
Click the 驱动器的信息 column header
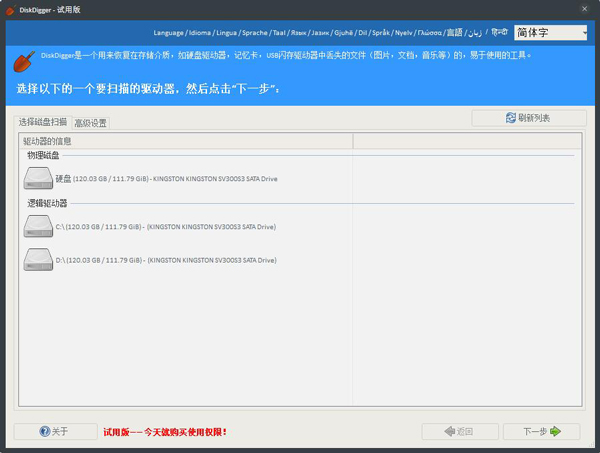pyautogui.click(x=186, y=141)
